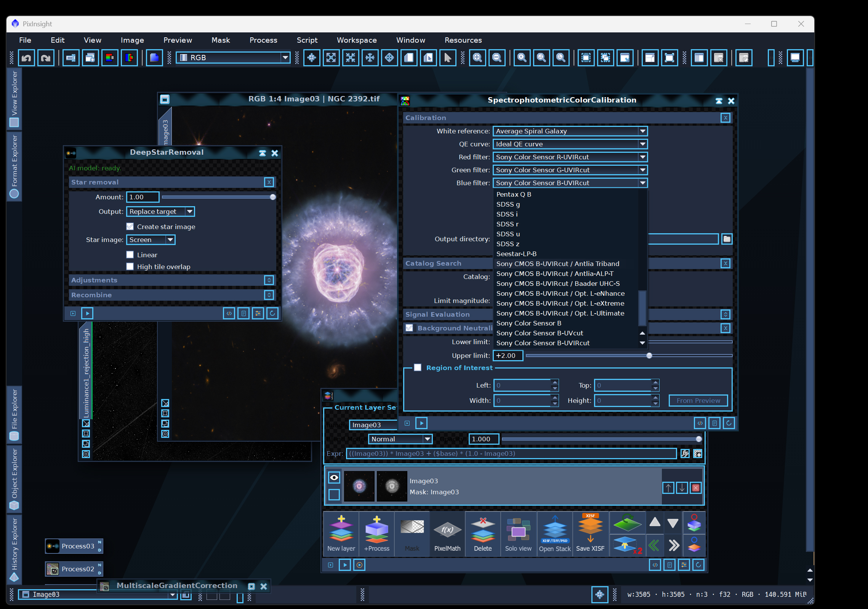Screen dimensions: 868x609
Task: Toggle the Region of Interest checkbox
Action: click(x=418, y=368)
